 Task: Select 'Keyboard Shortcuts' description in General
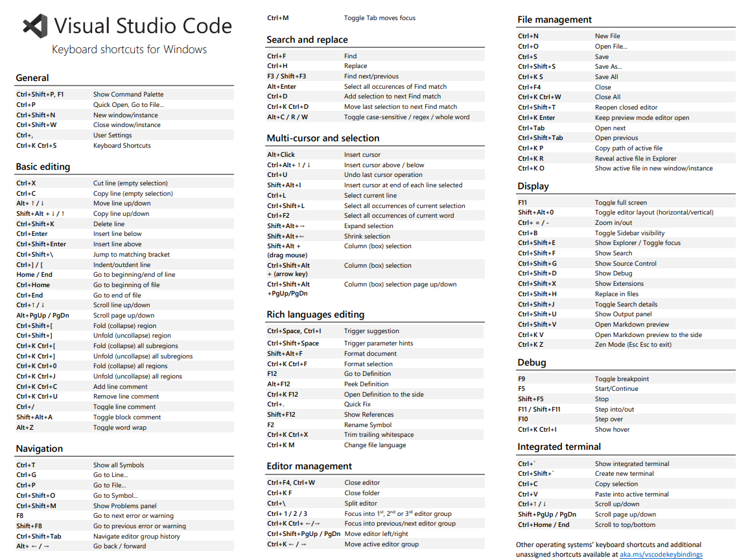pyautogui.click(x=122, y=145)
